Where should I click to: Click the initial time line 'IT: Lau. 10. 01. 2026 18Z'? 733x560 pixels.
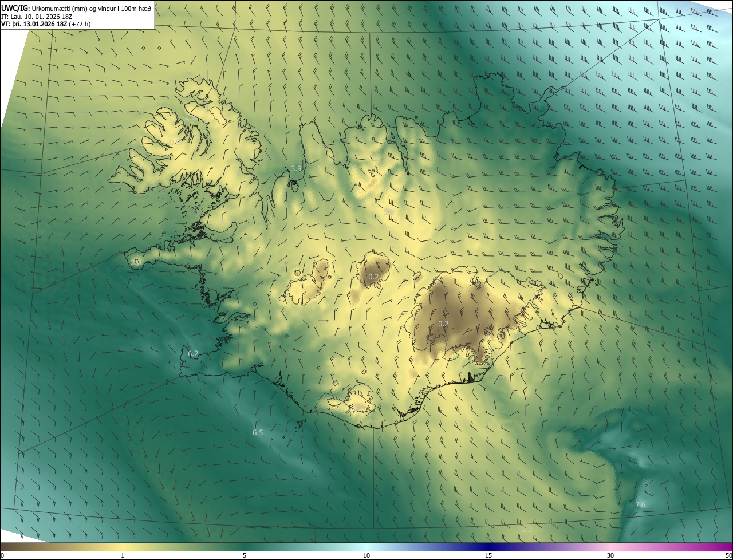pos(37,16)
